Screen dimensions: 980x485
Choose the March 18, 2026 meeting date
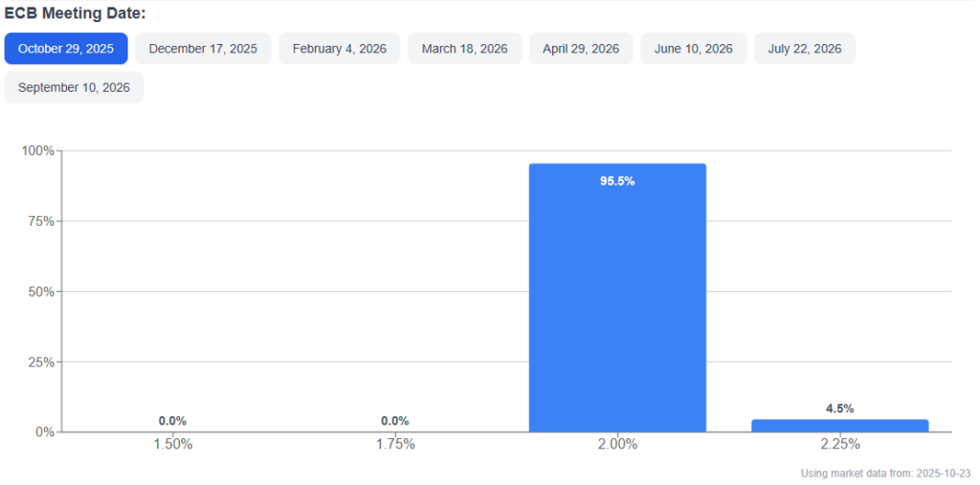point(465,49)
